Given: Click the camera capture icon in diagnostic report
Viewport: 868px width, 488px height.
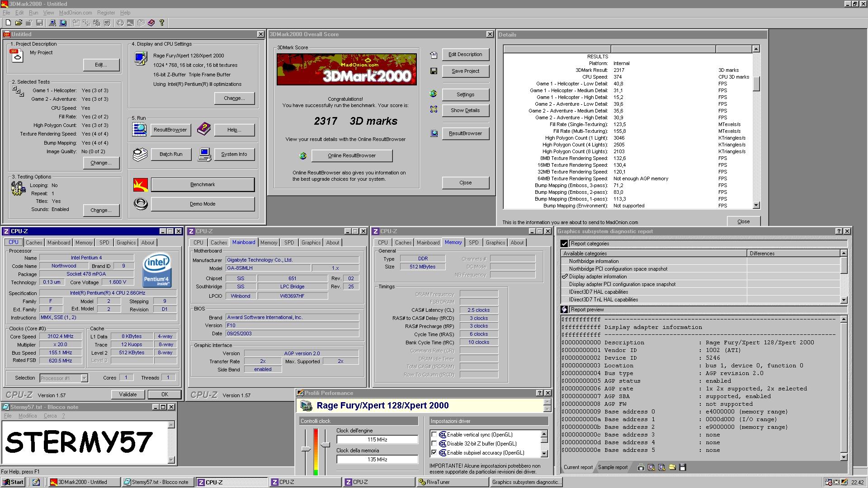Looking at the screenshot, I should click(641, 468).
